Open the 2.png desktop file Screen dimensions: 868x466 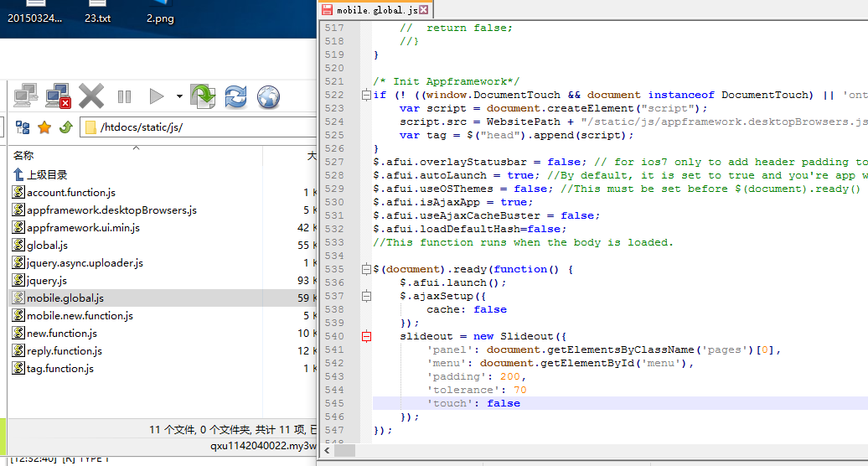[x=160, y=13]
